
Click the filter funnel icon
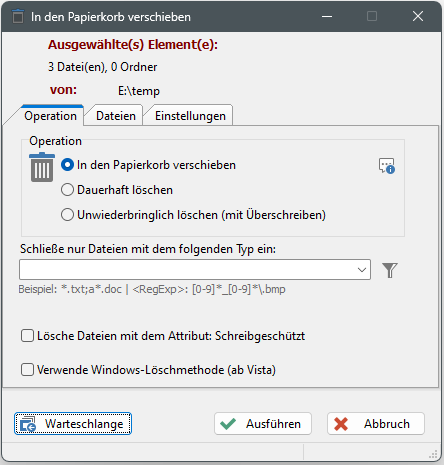coord(390,270)
